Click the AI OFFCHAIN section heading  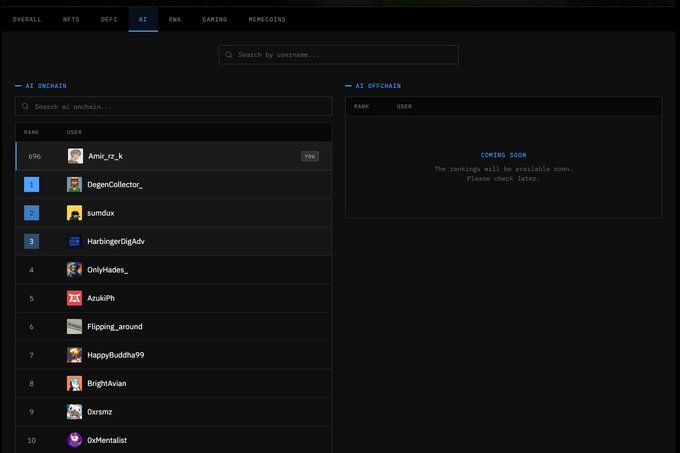[378, 86]
